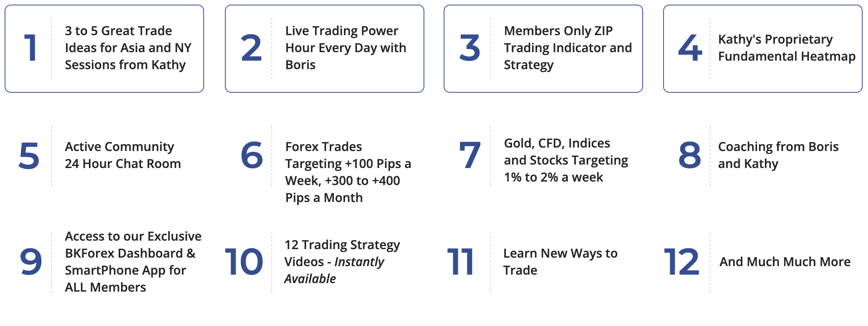
Task: Click the number 5 community numeral
Action: click(x=29, y=156)
